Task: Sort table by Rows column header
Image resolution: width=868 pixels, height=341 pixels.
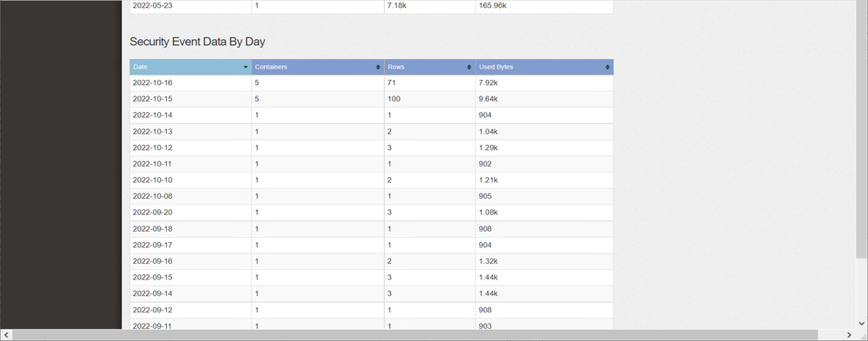Action: point(429,67)
